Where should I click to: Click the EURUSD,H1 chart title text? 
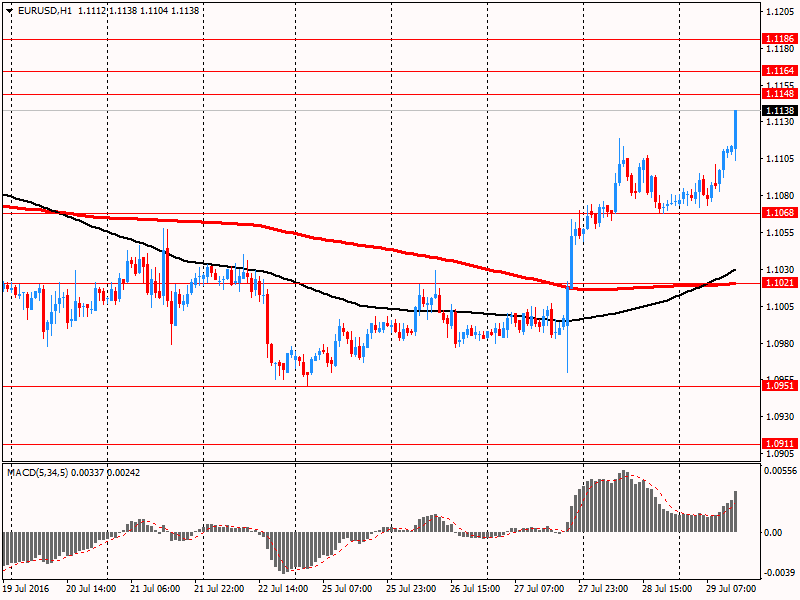(x=45, y=11)
